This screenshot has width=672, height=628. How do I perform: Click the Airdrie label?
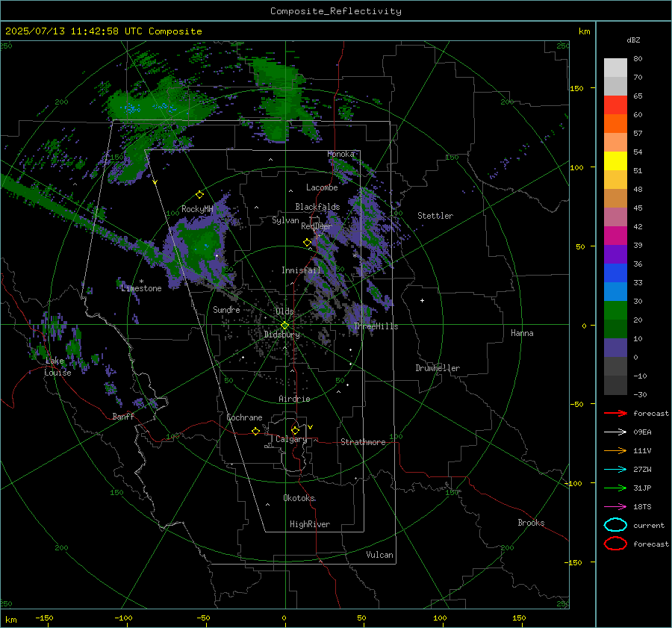[x=294, y=399]
